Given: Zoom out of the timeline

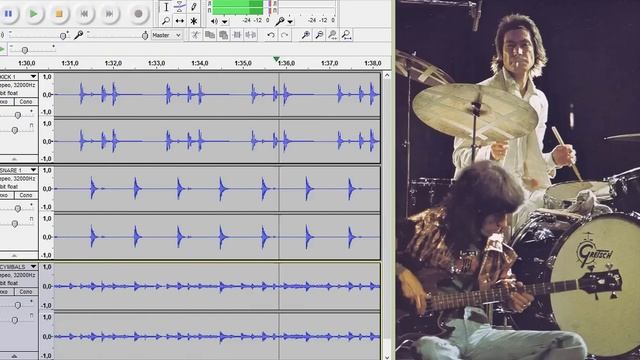Looking at the screenshot, I should pyautogui.click(x=319, y=35).
